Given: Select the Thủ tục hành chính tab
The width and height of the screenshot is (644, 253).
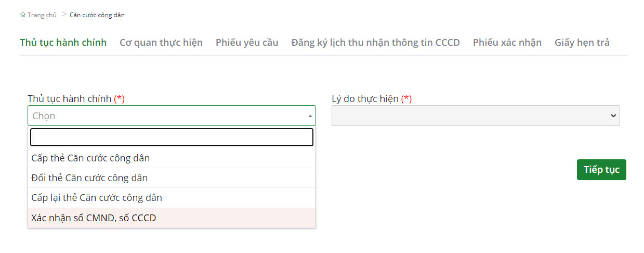Looking at the screenshot, I should [x=63, y=43].
